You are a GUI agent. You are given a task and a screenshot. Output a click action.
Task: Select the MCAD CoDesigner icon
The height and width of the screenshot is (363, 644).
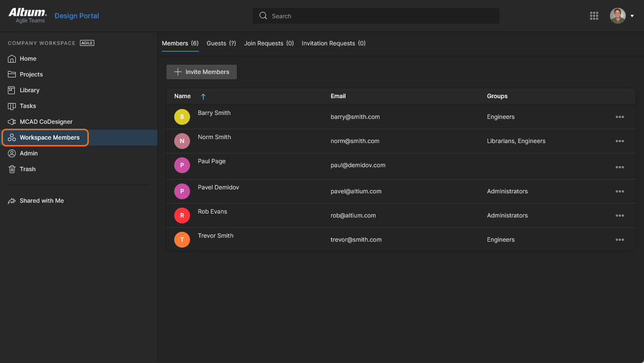(12, 122)
